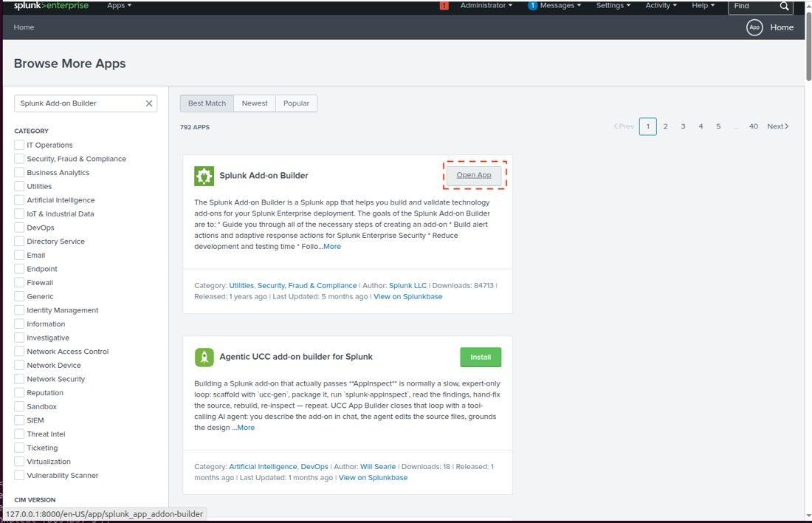Install Agentic UCC add-on builder
The width and height of the screenshot is (812, 523).
pos(481,357)
